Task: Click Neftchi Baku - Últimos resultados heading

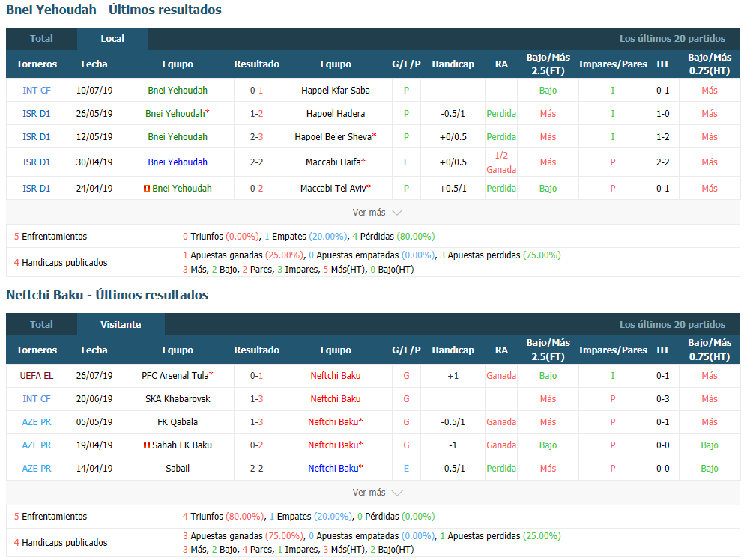Action: coord(107,295)
